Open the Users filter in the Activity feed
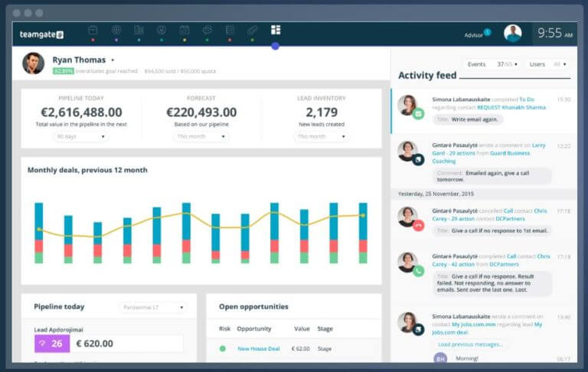The height and width of the screenshot is (372, 588). [x=549, y=64]
